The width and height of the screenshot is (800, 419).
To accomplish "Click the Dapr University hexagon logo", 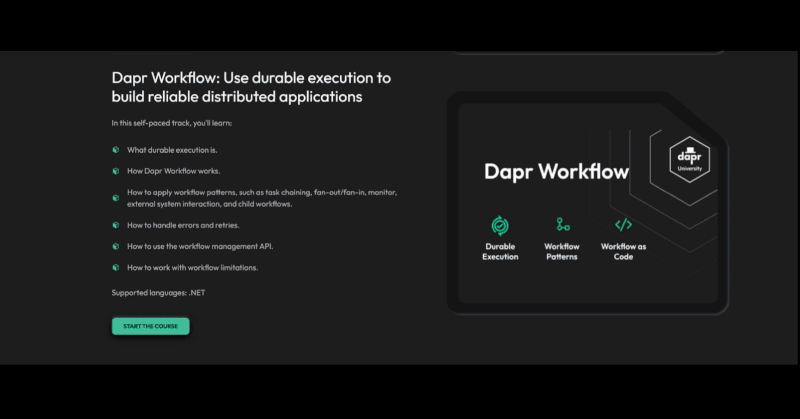I will tap(690, 160).
